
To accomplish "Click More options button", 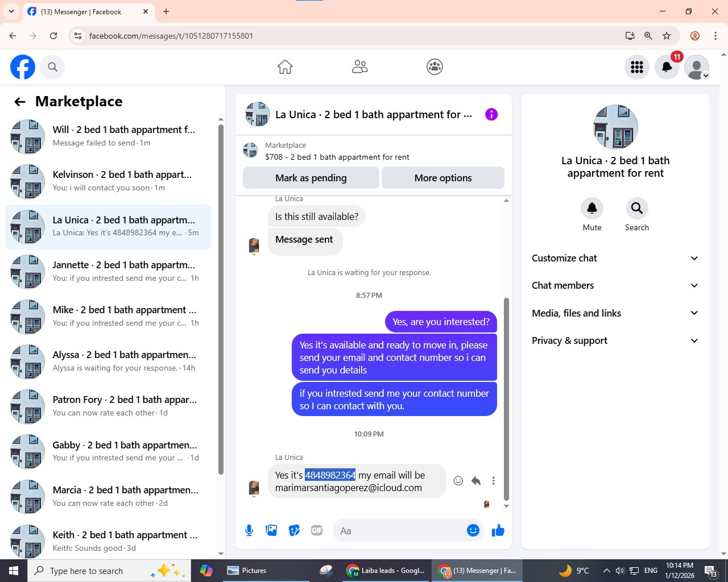I will coord(443,178).
